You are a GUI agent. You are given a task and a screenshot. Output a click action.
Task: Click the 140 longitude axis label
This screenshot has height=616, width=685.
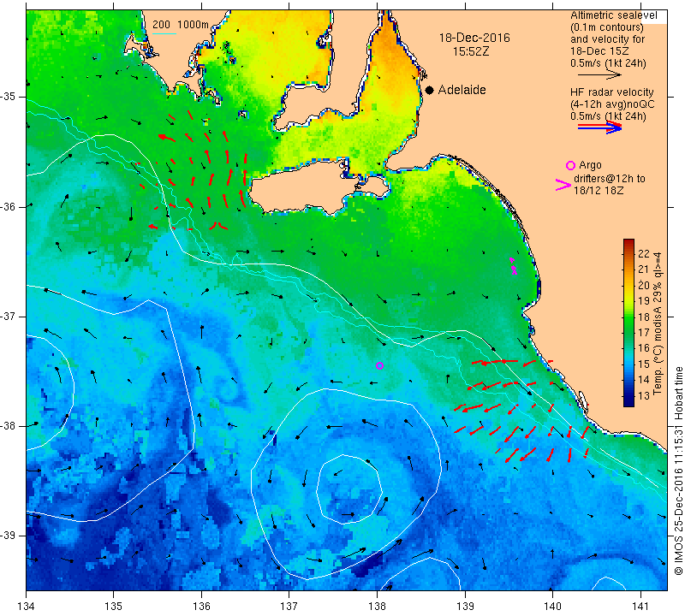(x=552, y=607)
